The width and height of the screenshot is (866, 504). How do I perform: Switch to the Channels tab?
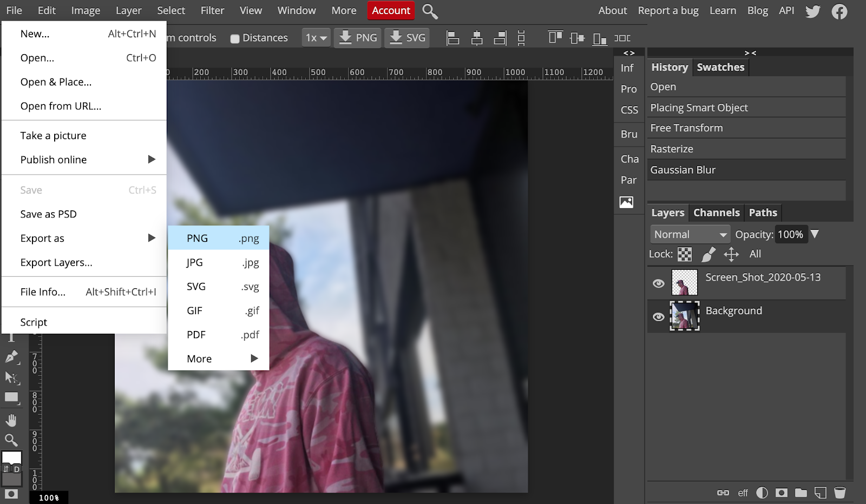tap(716, 213)
